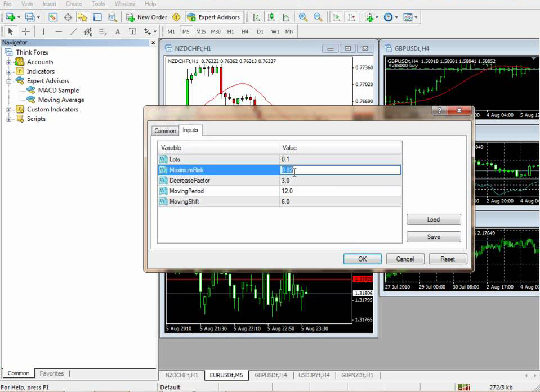Zoom out the chart with magnifier icon

(x=317, y=17)
